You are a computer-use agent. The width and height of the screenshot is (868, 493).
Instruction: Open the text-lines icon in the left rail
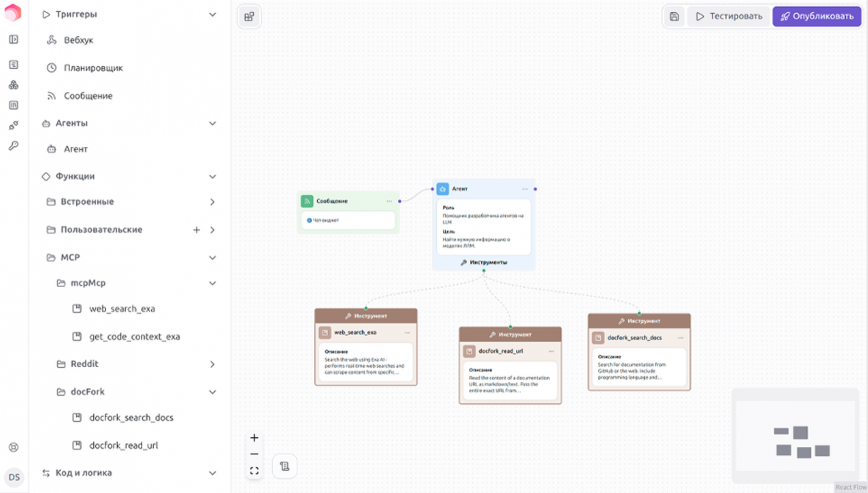pos(14,65)
